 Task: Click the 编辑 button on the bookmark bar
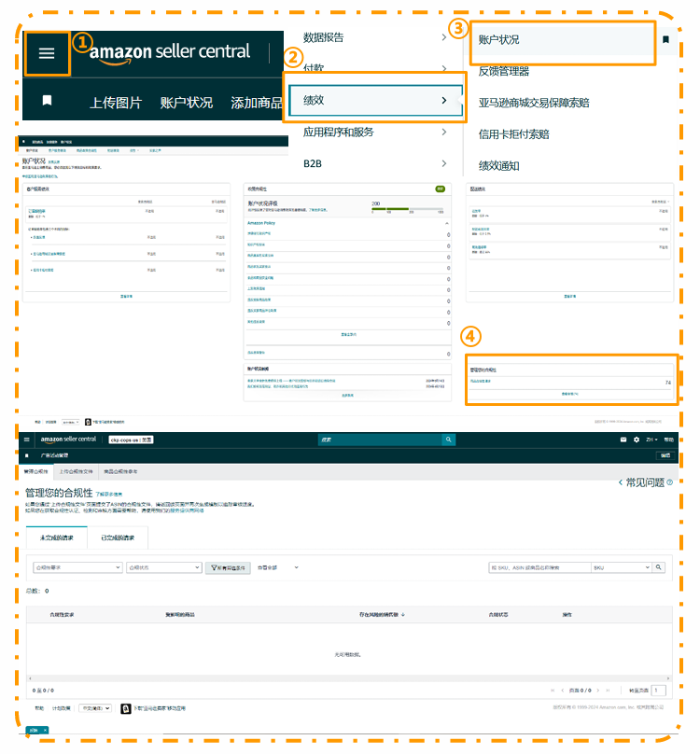pos(665,455)
